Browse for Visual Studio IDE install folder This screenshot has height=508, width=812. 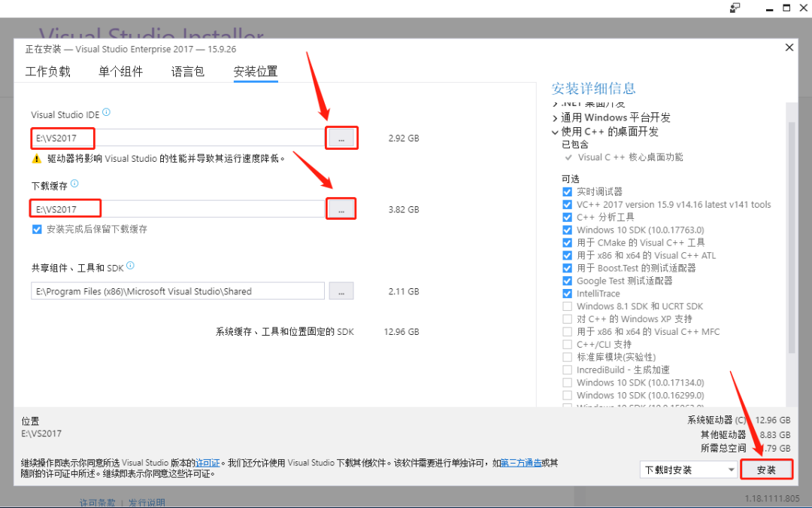(341, 138)
